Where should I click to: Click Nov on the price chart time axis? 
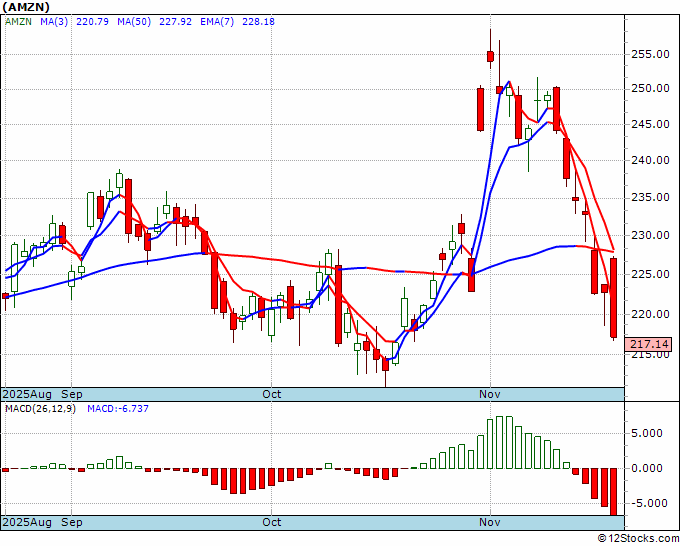click(490, 394)
